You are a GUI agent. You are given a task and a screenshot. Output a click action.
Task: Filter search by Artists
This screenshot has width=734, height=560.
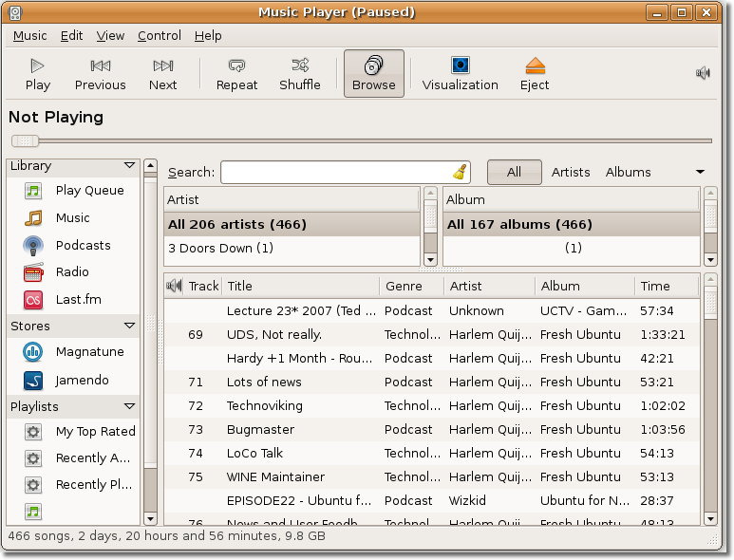click(x=571, y=172)
